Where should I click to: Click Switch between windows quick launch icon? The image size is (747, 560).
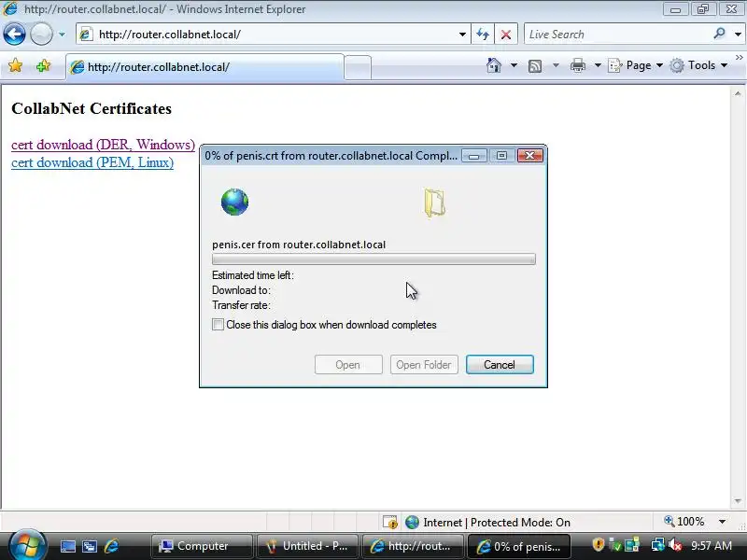pos(89,546)
